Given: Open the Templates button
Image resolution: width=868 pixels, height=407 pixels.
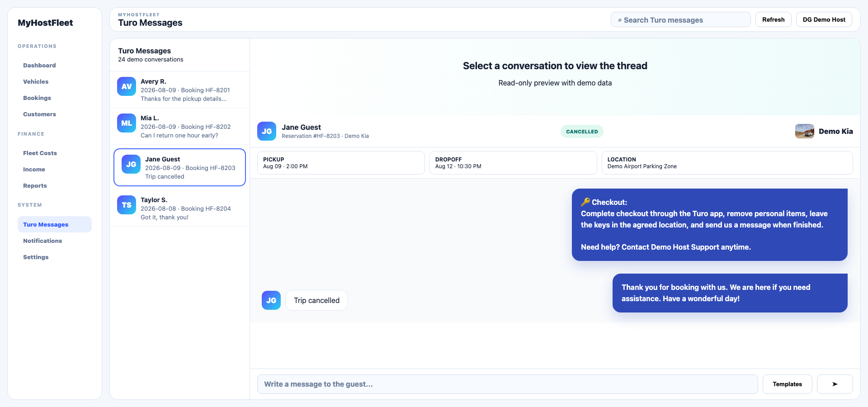Looking at the screenshot, I should point(787,384).
